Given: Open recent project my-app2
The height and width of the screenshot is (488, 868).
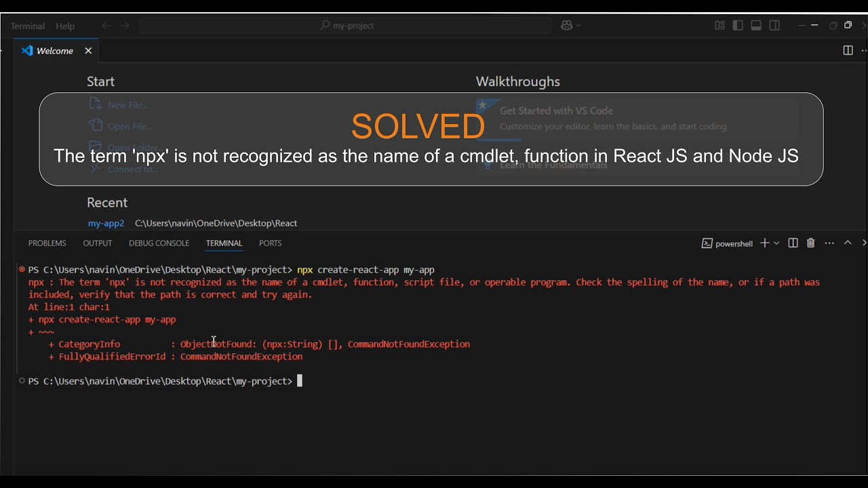Looking at the screenshot, I should coord(106,223).
